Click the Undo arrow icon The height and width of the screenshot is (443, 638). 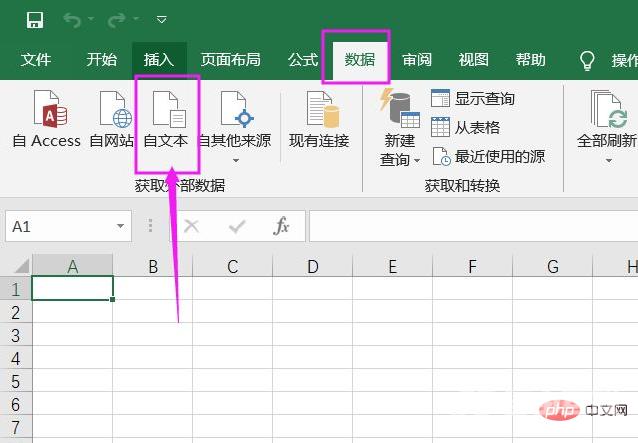click(72, 20)
